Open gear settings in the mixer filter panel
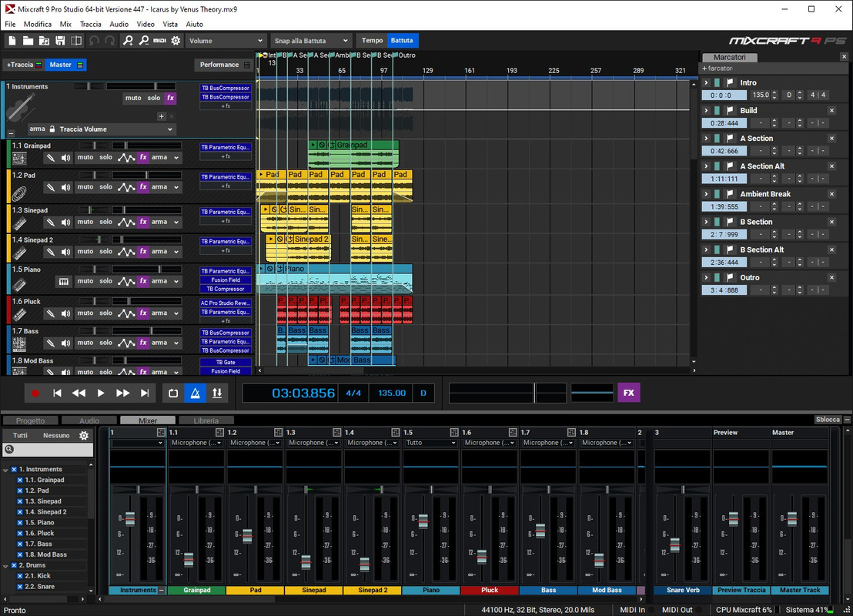853x616 pixels. (84, 435)
